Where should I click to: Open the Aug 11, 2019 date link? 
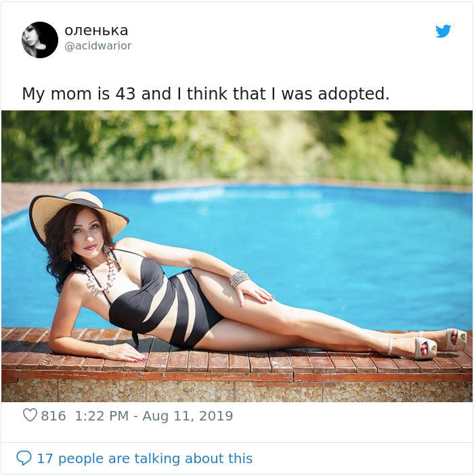190,416
